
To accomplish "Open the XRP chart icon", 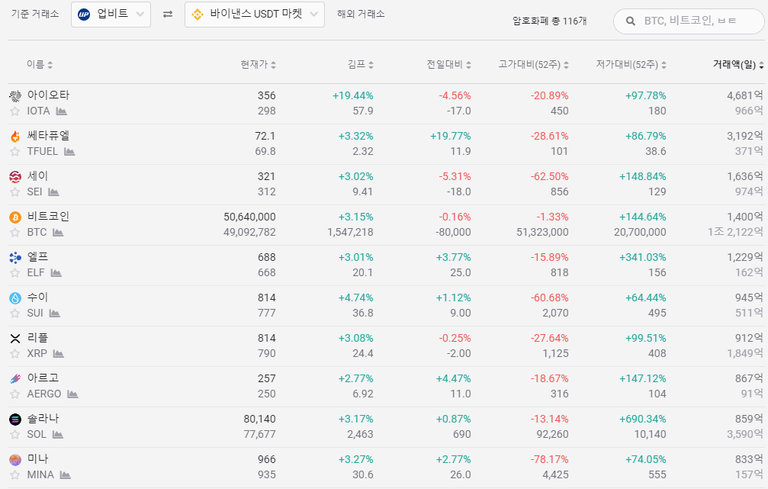I will tap(58, 354).
